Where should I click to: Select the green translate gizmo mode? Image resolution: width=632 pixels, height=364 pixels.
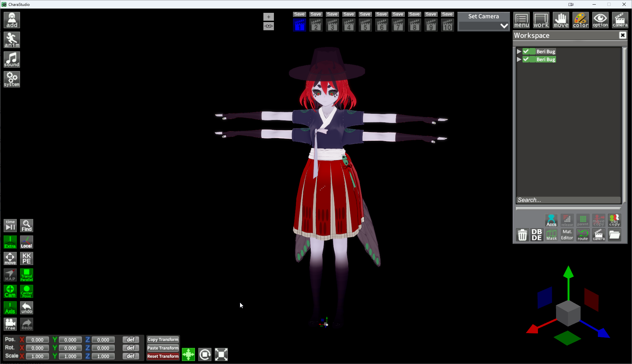[x=188, y=354]
